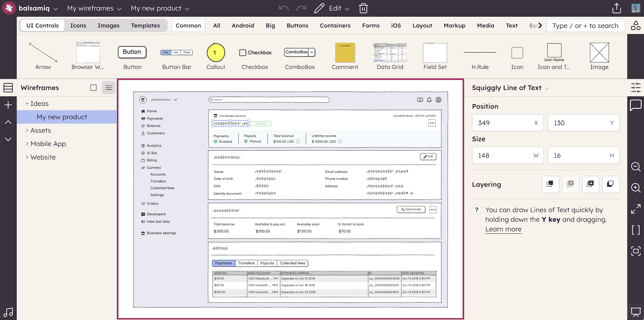Click the Learn more link

pos(503,229)
